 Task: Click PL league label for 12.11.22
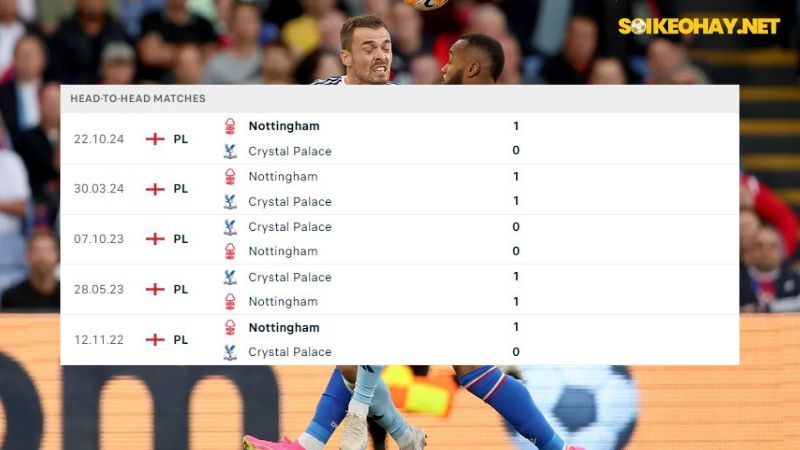tap(181, 340)
